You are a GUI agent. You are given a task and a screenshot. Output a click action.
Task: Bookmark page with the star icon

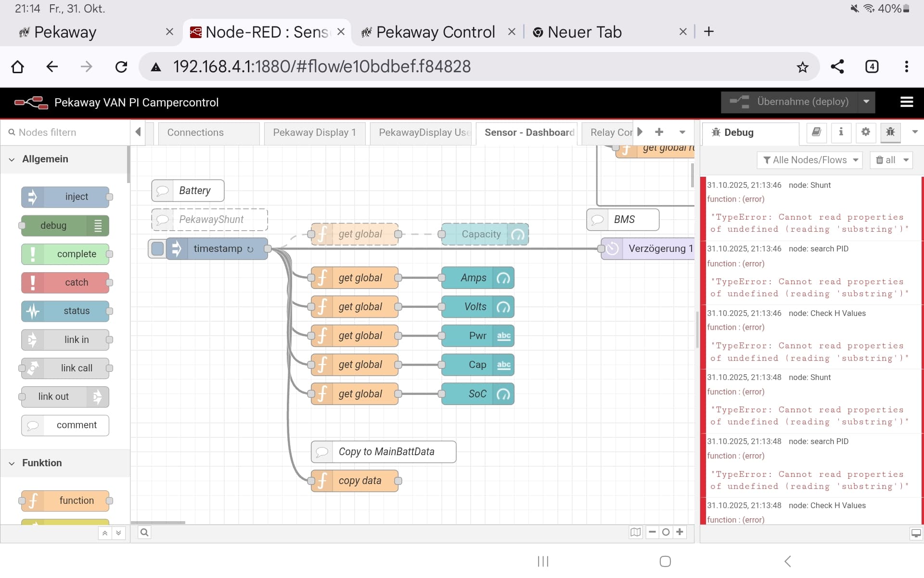(802, 67)
